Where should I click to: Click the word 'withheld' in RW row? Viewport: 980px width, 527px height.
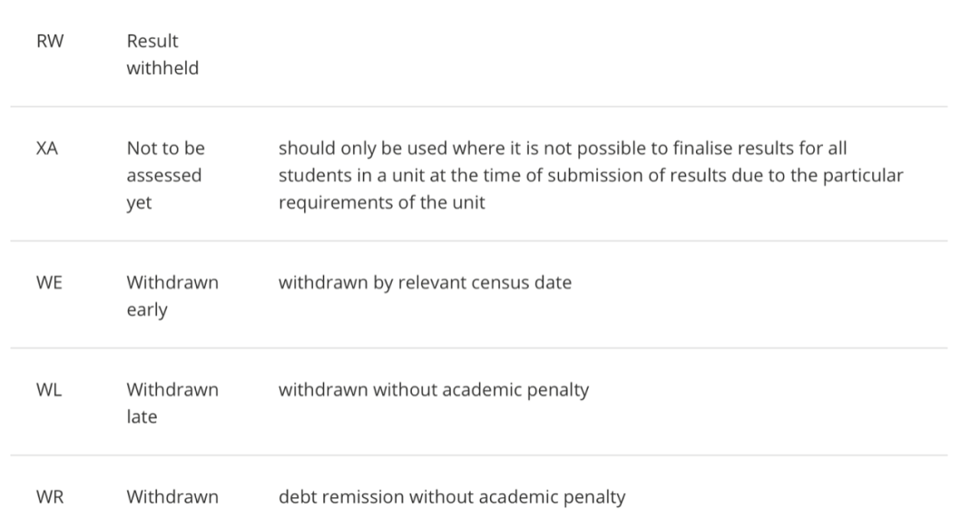(x=162, y=68)
